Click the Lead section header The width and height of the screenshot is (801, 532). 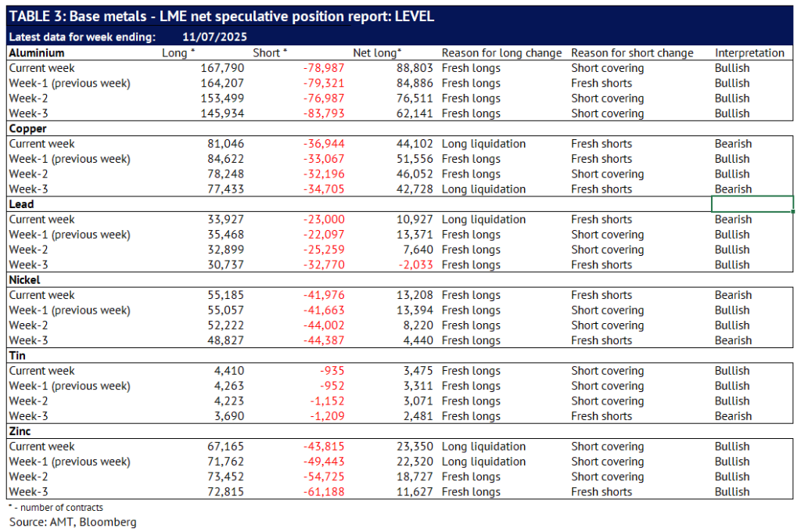point(21,204)
